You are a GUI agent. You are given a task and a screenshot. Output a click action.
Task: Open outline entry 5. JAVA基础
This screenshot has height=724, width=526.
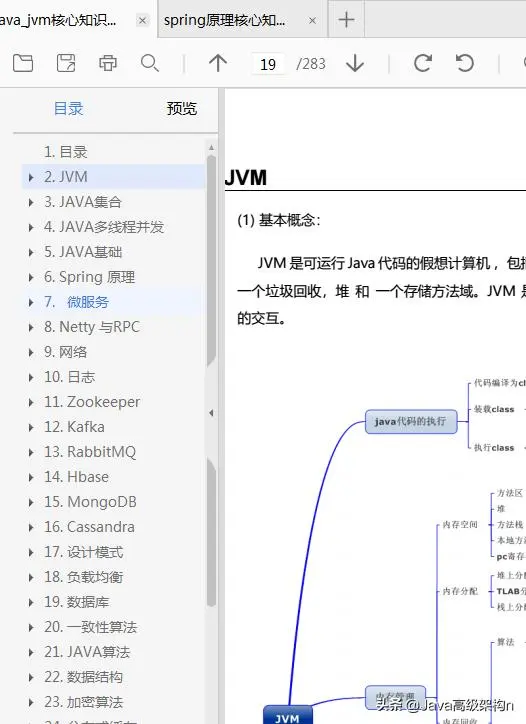(83, 252)
